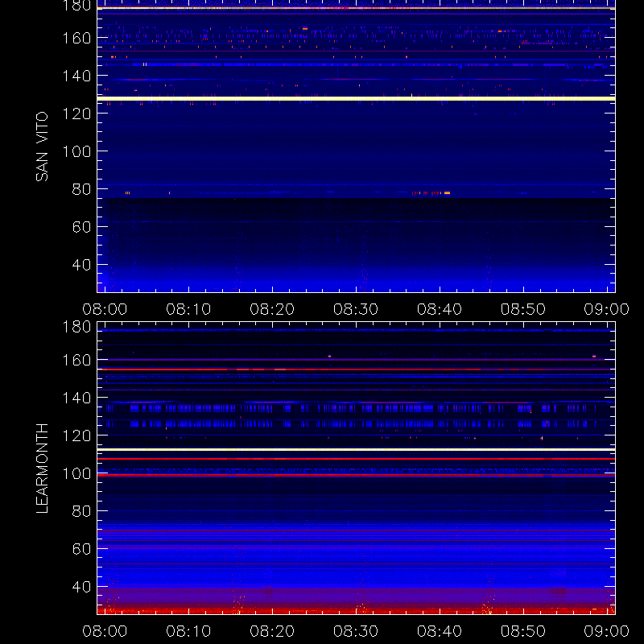This screenshot has height=644, width=644.
Task: Select the 80 tick label on SAN VITO plot
Action: click(x=81, y=189)
